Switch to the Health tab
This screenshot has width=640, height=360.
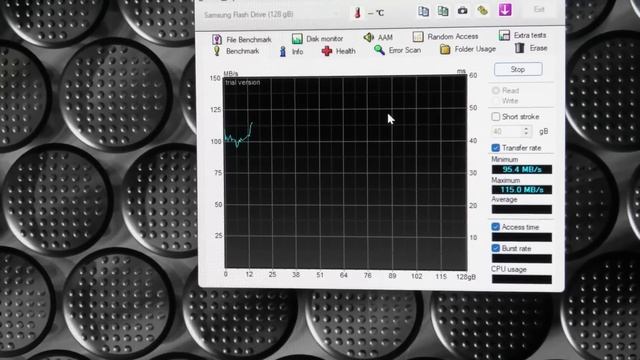click(338, 51)
